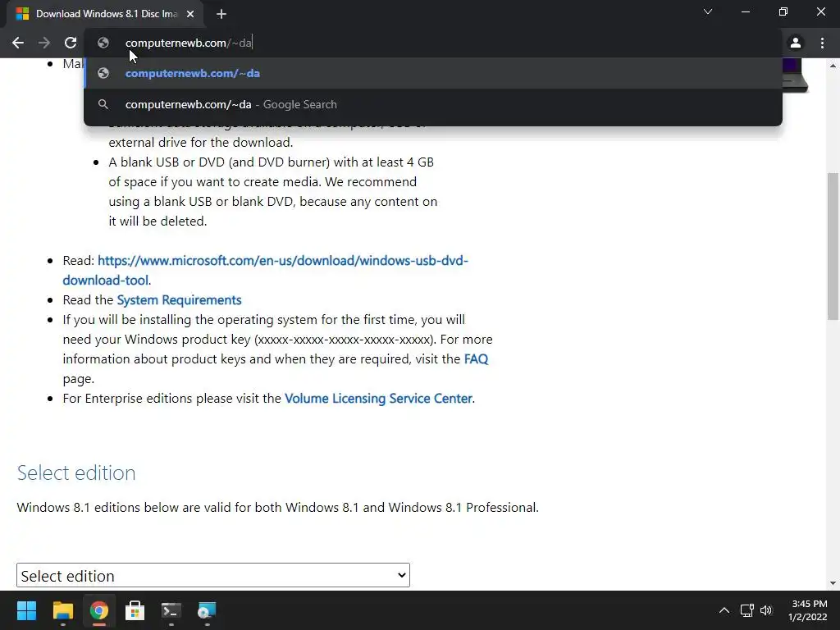840x630 pixels.
Task: Choose the Google Search suggestion for computernewb.com/~da
Action: pyautogui.click(x=433, y=104)
